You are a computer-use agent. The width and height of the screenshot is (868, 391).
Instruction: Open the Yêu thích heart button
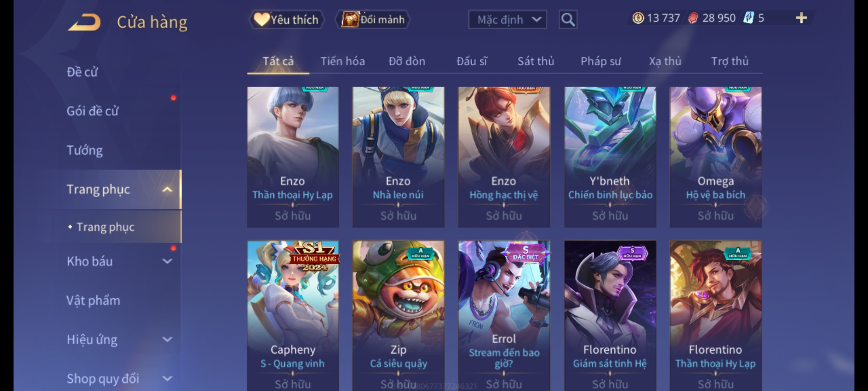286,20
